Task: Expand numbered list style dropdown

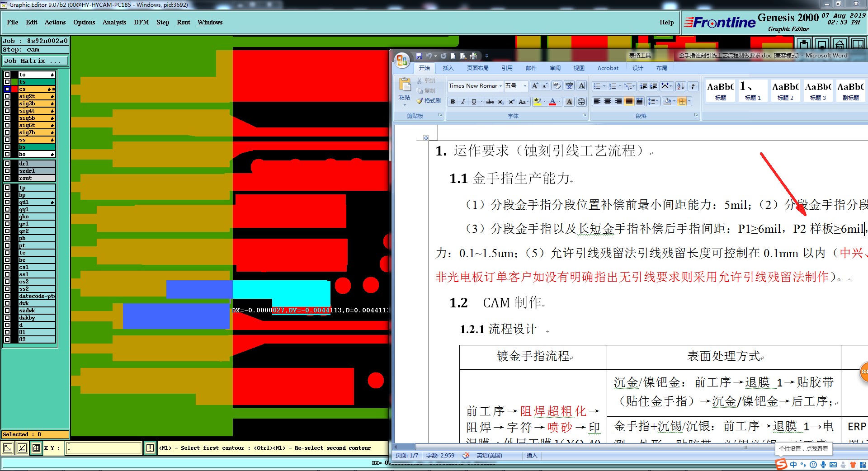Action: (620, 86)
